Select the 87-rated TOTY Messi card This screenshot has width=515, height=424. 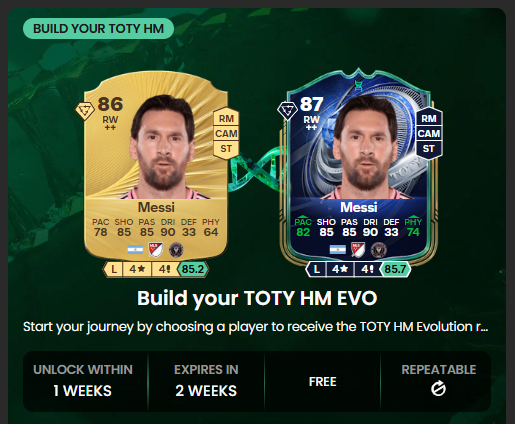click(359, 166)
